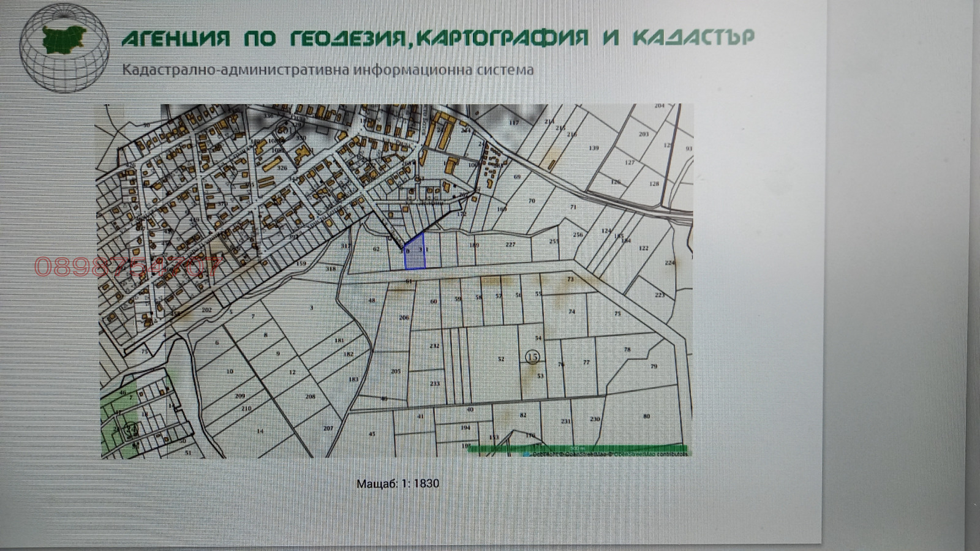980x551 pixels.
Task: Click the agency title header text
Action: click(x=437, y=38)
